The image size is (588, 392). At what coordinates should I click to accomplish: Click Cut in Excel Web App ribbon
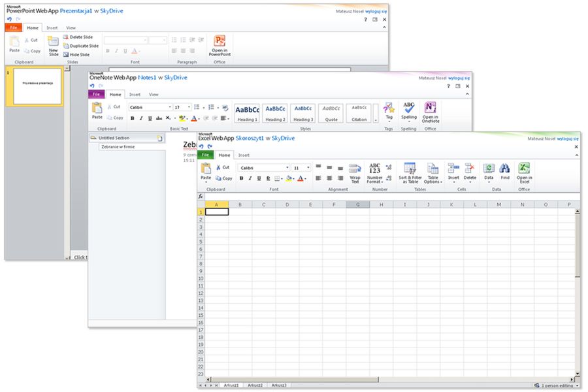pos(223,167)
